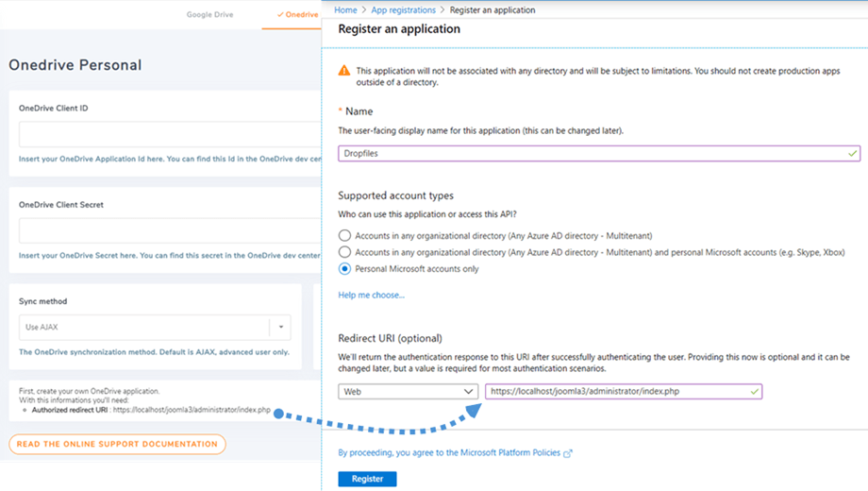
Task: Click the warning triangle icon
Action: pyautogui.click(x=344, y=71)
